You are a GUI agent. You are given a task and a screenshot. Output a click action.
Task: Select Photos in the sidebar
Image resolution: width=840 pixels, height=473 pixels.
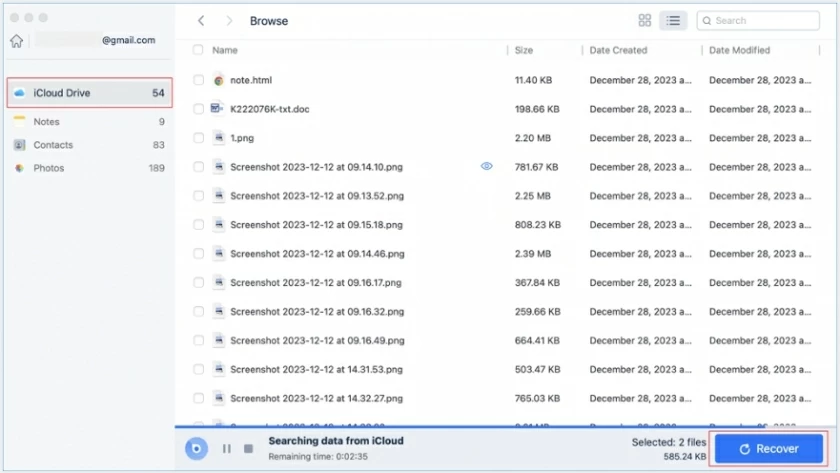point(48,168)
